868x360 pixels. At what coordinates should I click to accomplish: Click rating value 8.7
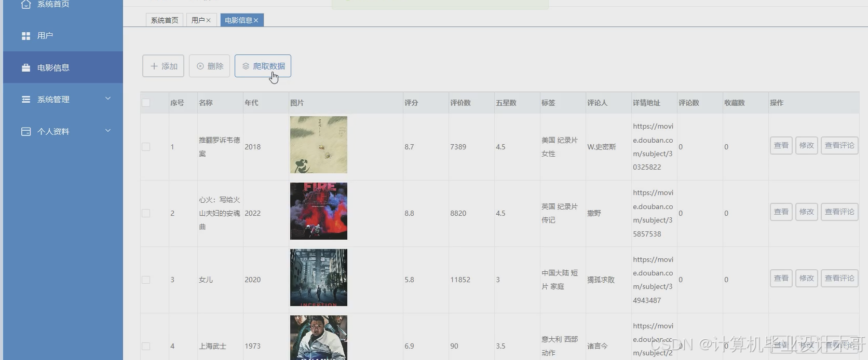click(x=409, y=147)
